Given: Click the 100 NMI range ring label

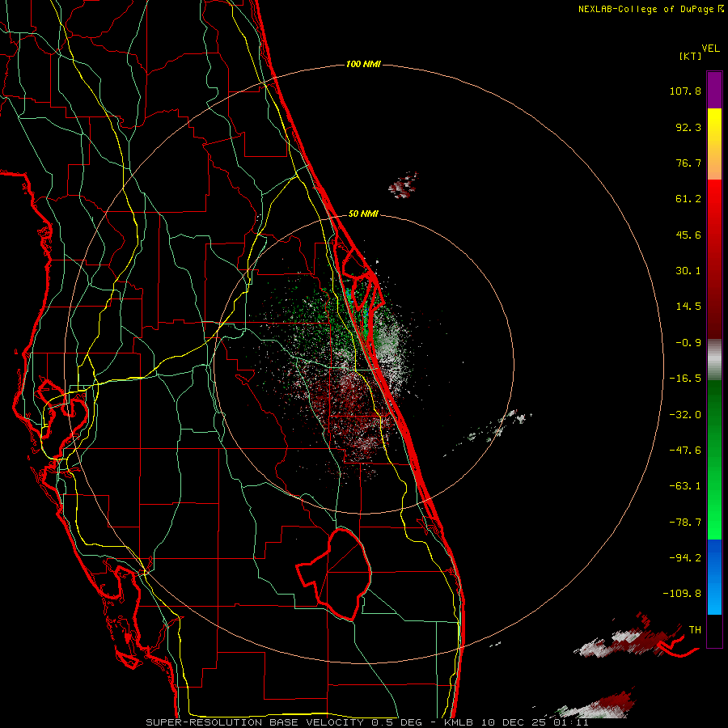Looking at the screenshot, I should pyautogui.click(x=363, y=64).
